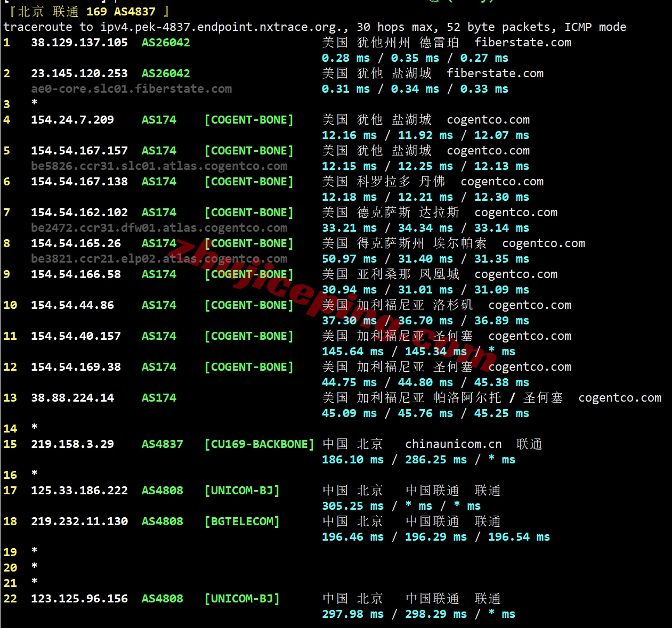Click location text 帕洛阿尔托 / 圣何塞

tap(498, 398)
